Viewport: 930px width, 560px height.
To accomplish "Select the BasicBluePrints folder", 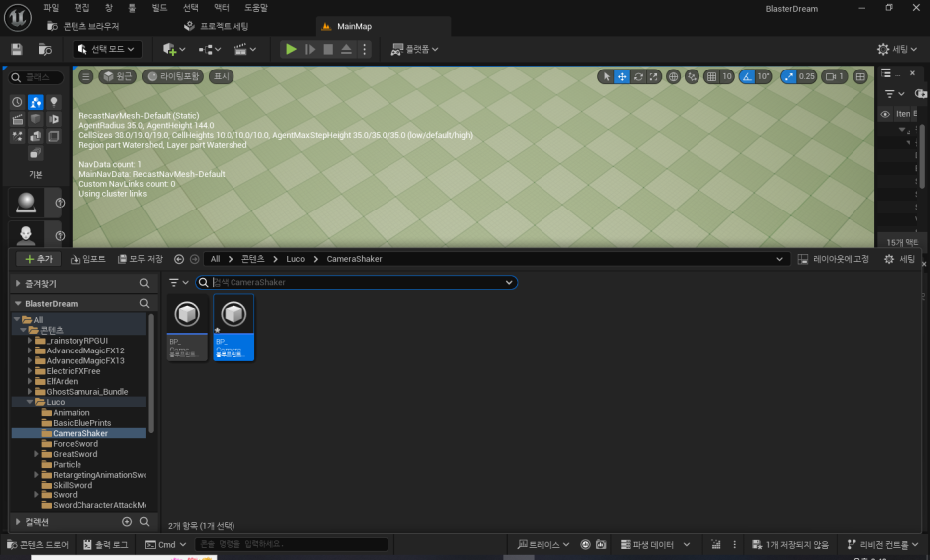I will [x=81, y=423].
